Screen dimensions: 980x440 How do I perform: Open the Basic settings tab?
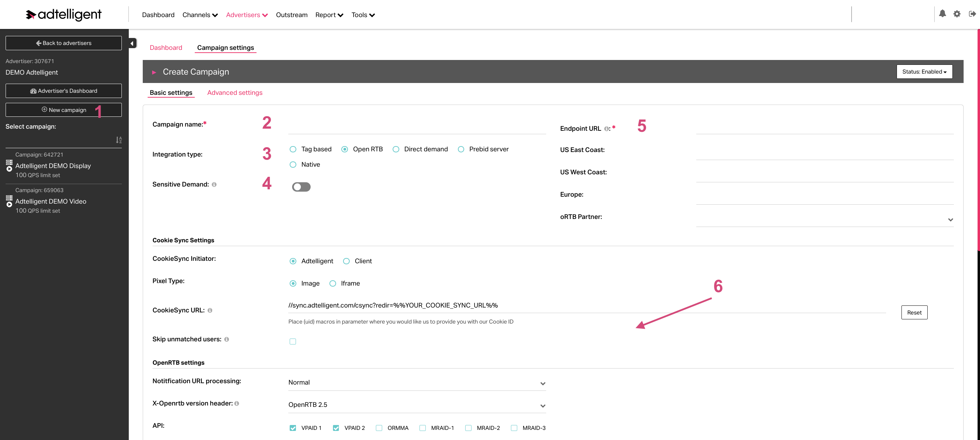pyautogui.click(x=171, y=93)
